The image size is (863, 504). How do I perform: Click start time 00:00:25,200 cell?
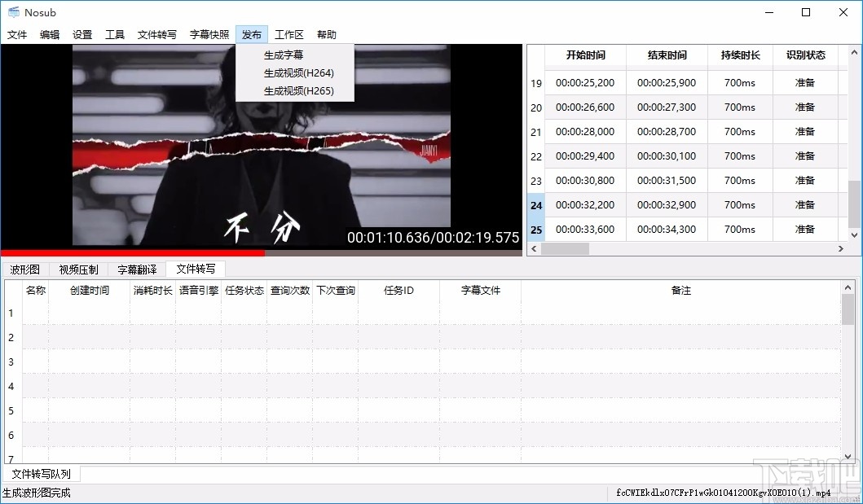pos(585,83)
